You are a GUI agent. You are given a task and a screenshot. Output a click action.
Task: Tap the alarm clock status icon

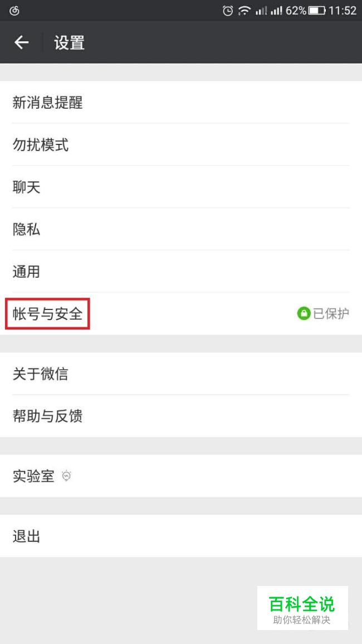[228, 11]
